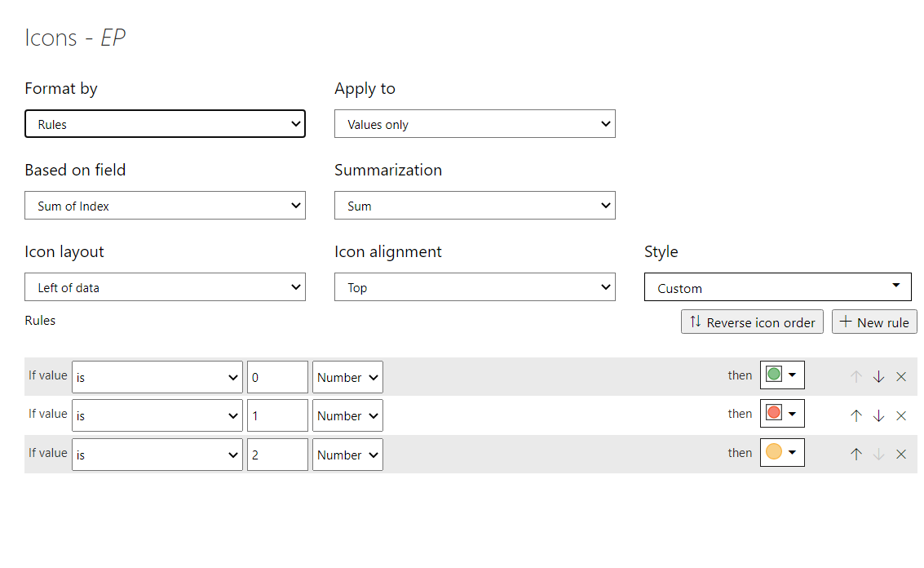Viewport: 924px width, 568px height.
Task: Click the 'Style' label
Action: pos(661,252)
